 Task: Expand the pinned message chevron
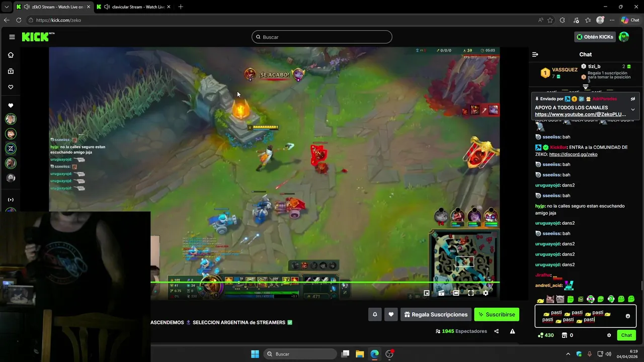pyautogui.click(x=633, y=110)
